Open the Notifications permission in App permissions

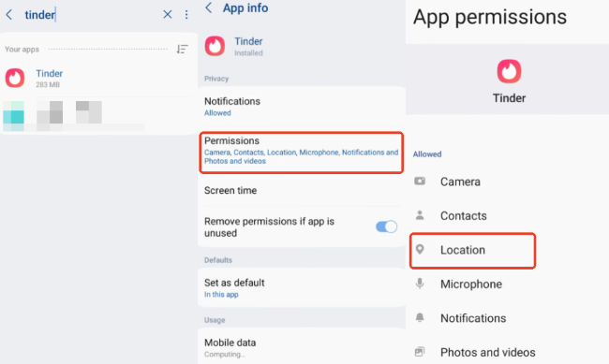(507, 318)
